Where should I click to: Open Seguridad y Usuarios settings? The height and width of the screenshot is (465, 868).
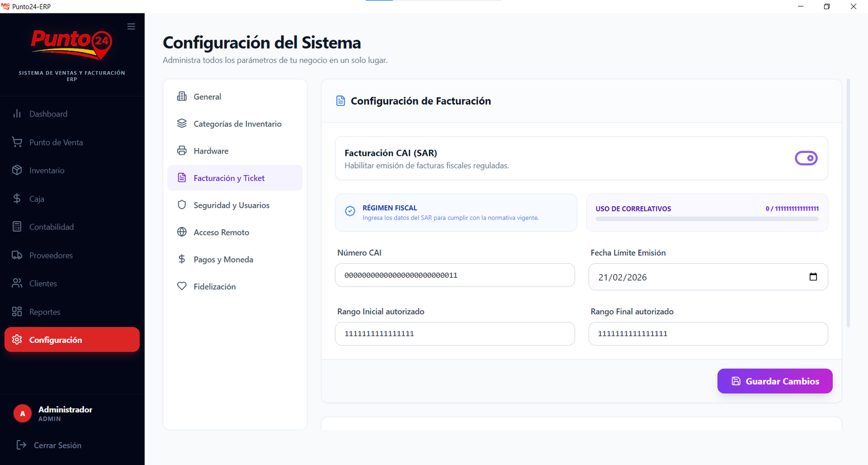pyautogui.click(x=235, y=205)
